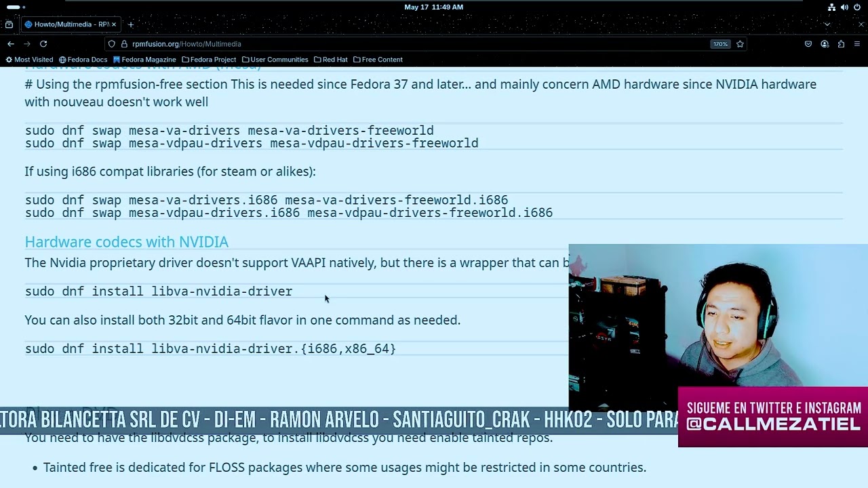Save page to Pocket
Viewport: 868px width, 488px height.
tap(808, 44)
